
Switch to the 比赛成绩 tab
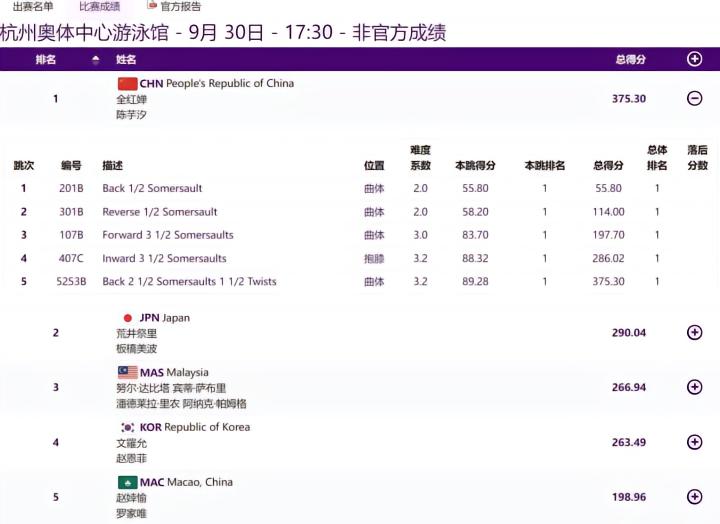(100, 6)
